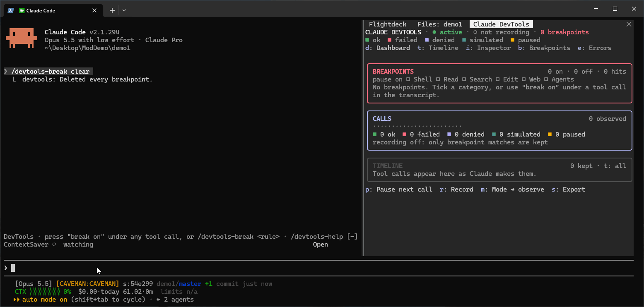Open the new-tab profile dropdown chevron
Image resolution: width=644 pixels, height=307 pixels.
(124, 10)
